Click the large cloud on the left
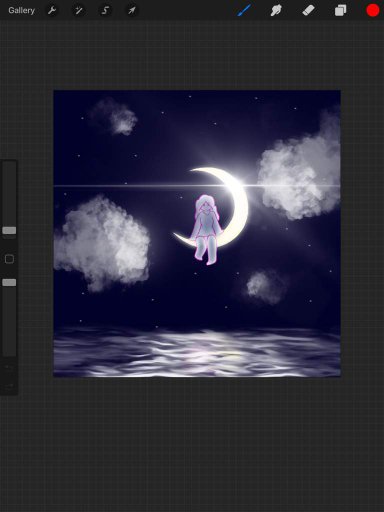Image resolution: width=384 pixels, height=512 pixels. tap(102, 243)
